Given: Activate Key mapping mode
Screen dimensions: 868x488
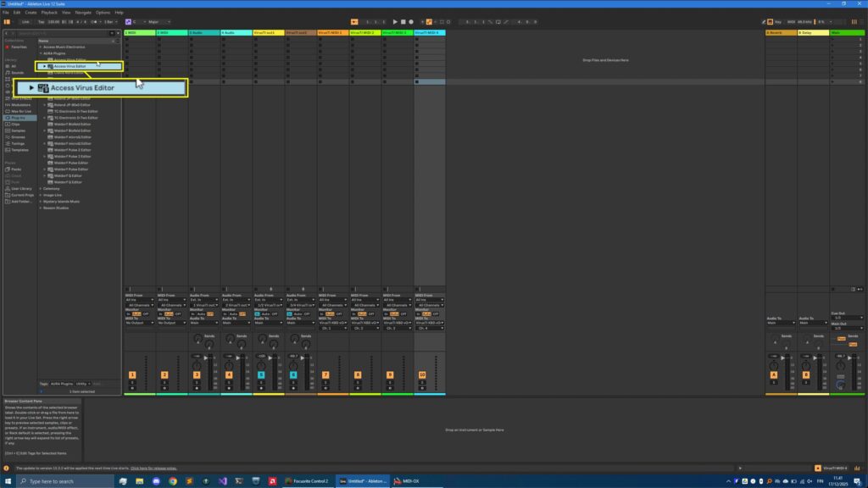Looking at the screenshot, I should [778, 21].
